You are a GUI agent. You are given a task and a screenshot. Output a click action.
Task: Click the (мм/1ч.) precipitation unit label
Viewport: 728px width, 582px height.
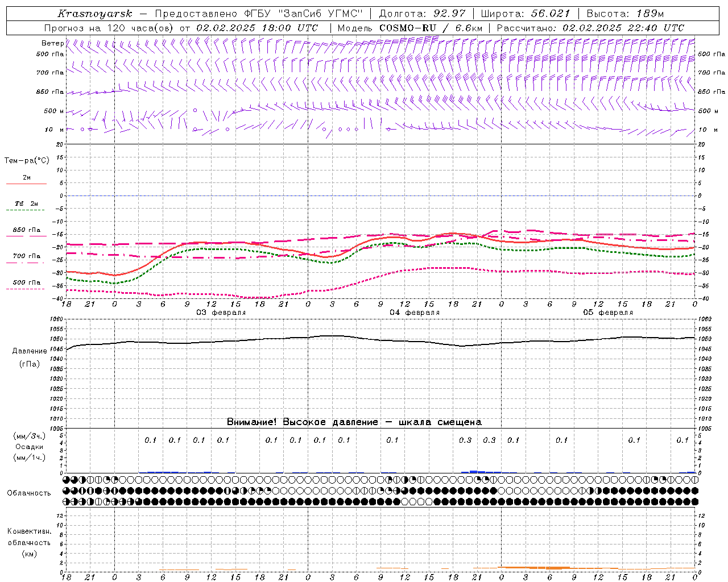[28, 458]
